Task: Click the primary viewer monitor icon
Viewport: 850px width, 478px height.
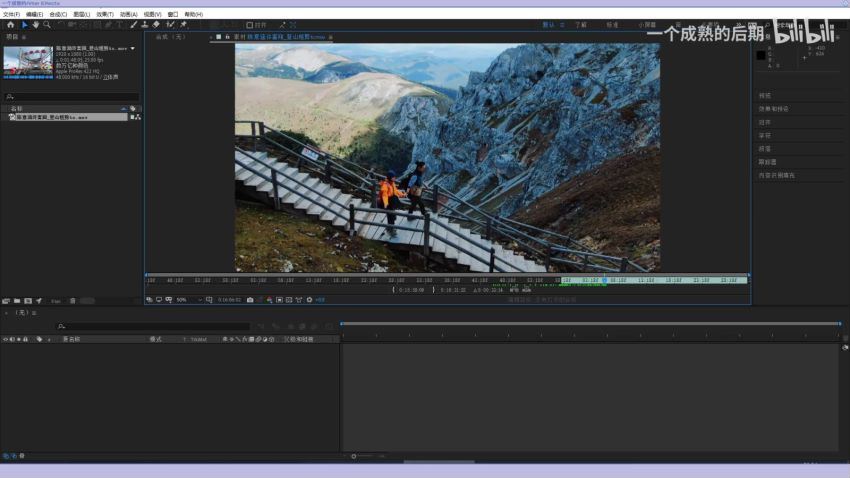Action: click(159, 300)
